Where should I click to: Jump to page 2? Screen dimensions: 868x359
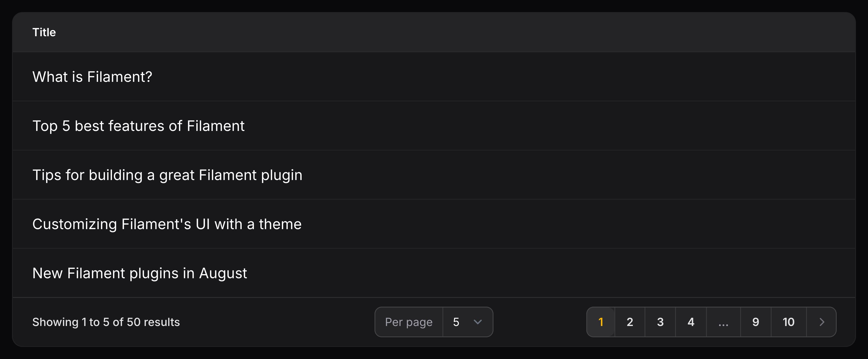click(x=630, y=322)
